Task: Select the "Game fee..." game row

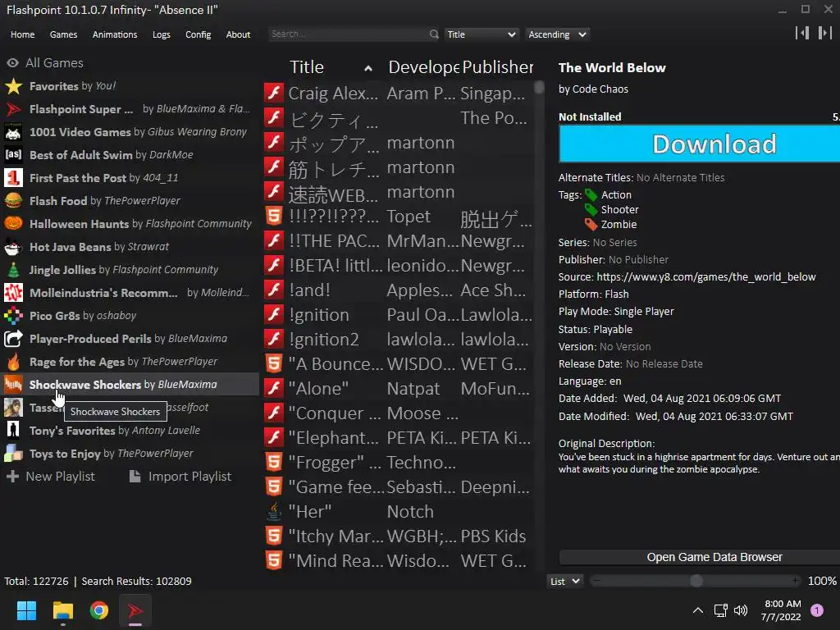Action: (x=399, y=487)
